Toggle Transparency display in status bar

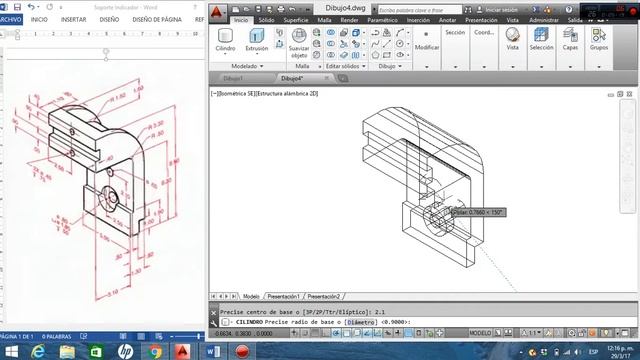click(409, 333)
